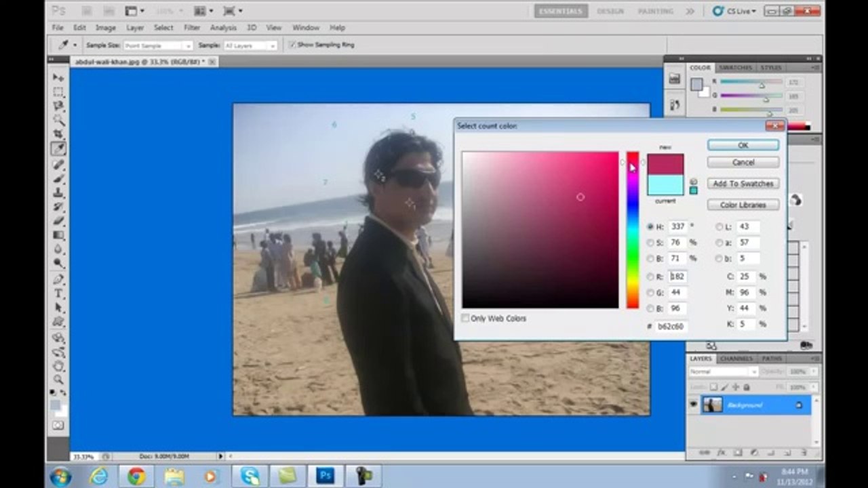The height and width of the screenshot is (488, 868).
Task: Select the S saturation radio button
Action: point(650,243)
